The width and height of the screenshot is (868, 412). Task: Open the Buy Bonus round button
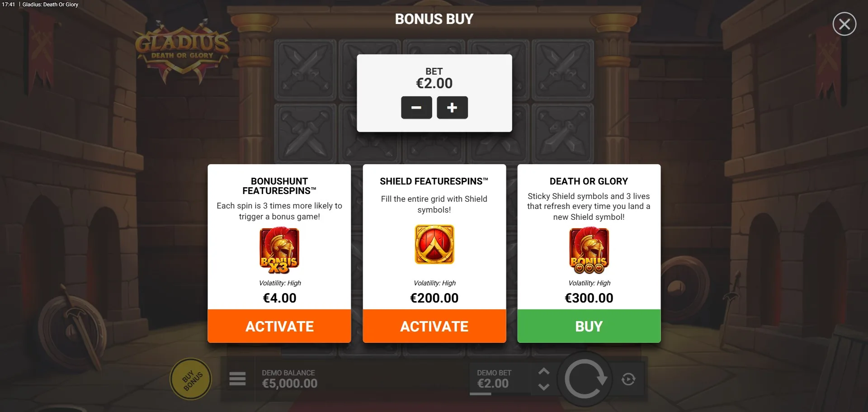[191, 379]
